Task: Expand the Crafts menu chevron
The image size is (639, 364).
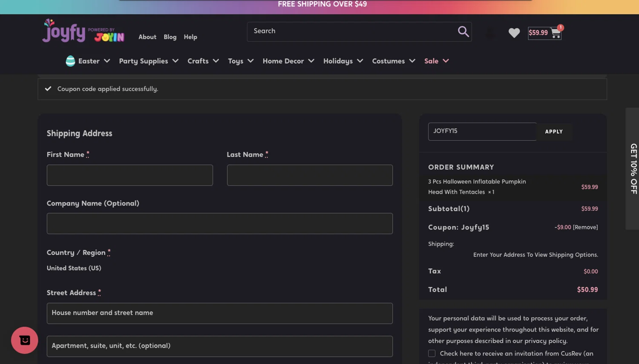Action: (x=216, y=61)
